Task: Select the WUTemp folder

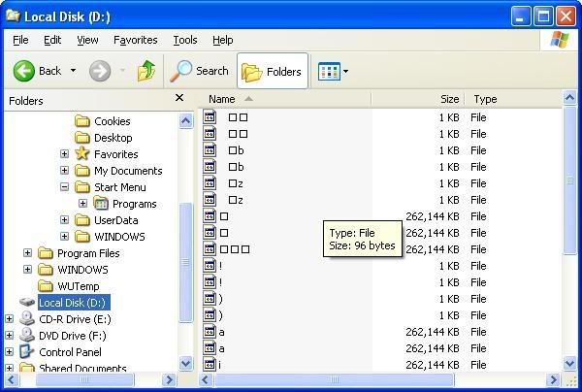Action: tap(79, 286)
